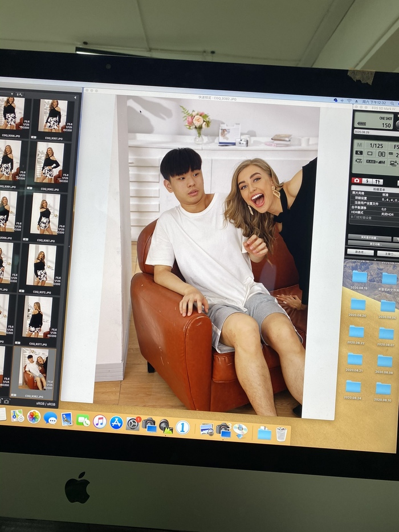Change the single-shot drive mode icon
Viewport: 399px width, 532px height.
pyautogui.click(x=370, y=153)
